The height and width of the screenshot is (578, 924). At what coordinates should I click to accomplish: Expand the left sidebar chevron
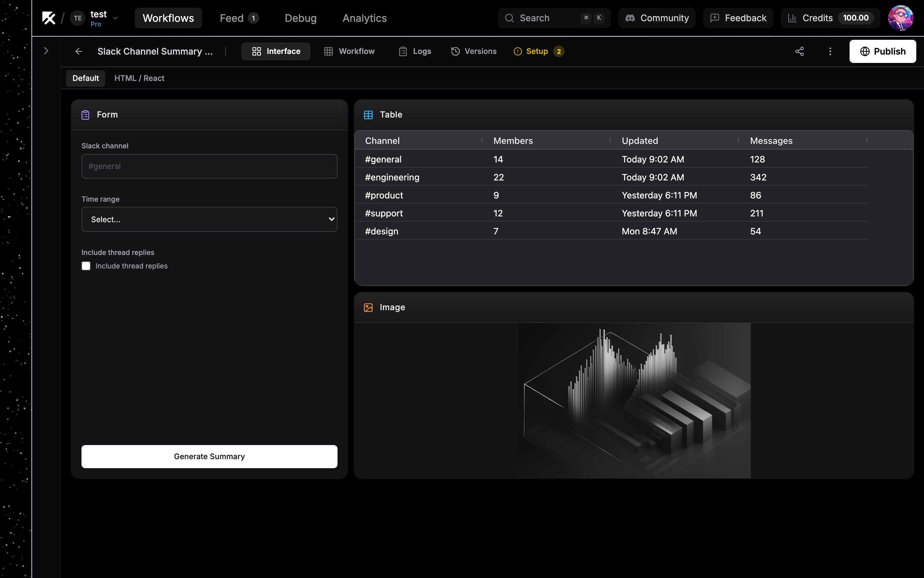tap(46, 51)
